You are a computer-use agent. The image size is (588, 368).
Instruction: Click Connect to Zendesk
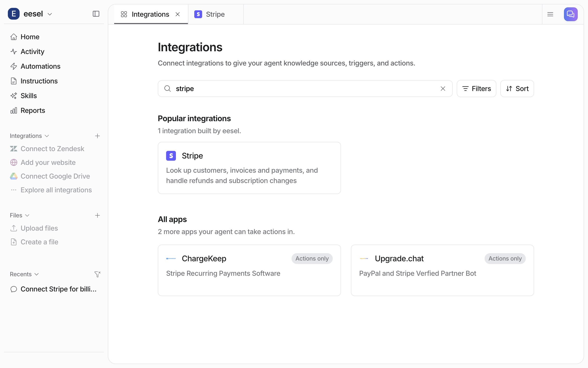tap(54, 149)
